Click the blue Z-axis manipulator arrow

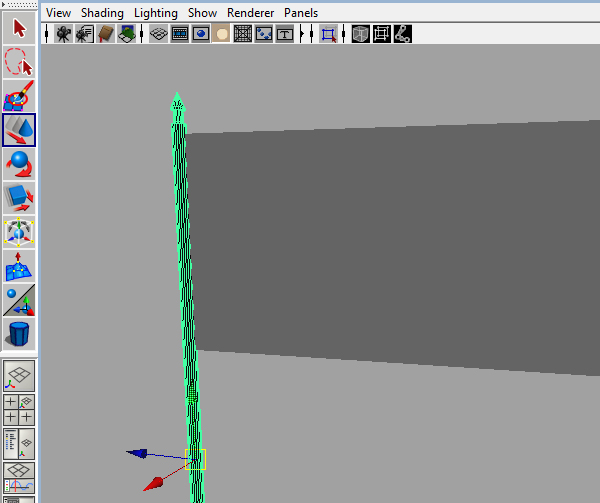tap(137, 453)
